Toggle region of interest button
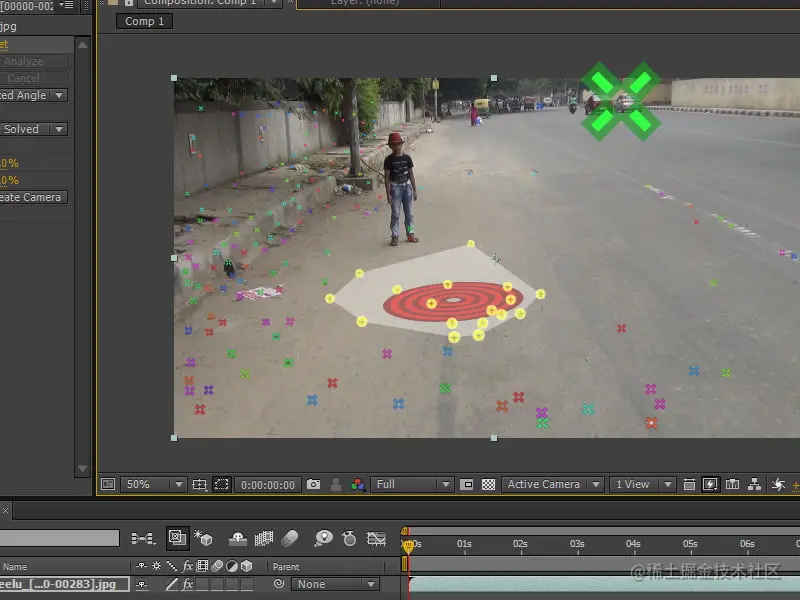 (466, 484)
